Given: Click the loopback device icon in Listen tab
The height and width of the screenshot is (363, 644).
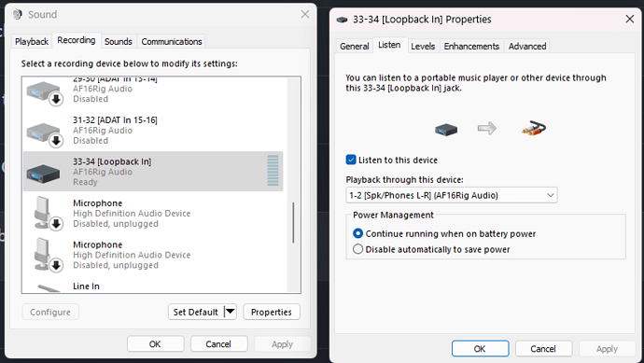Looking at the screenshot, I should 446,130.
